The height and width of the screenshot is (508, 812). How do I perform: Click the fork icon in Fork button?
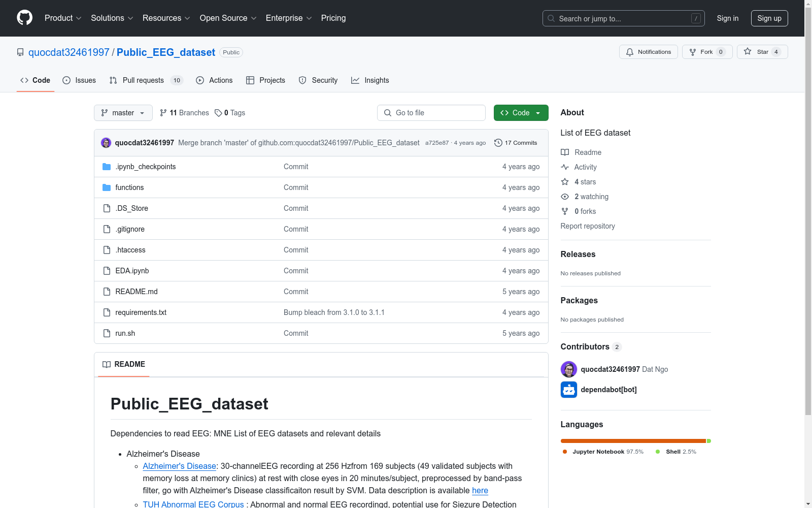(x=693, y=52)
